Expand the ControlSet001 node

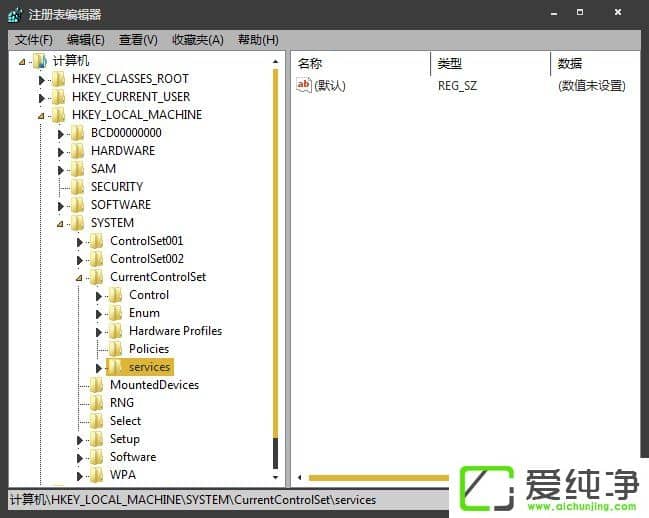tap(80, 242)
